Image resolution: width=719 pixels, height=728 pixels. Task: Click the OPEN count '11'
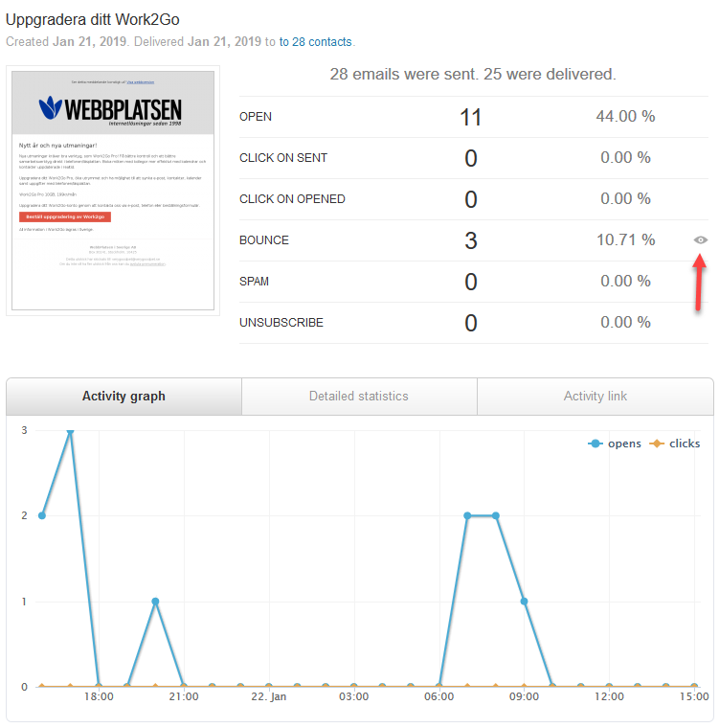(x=471, y=117)
